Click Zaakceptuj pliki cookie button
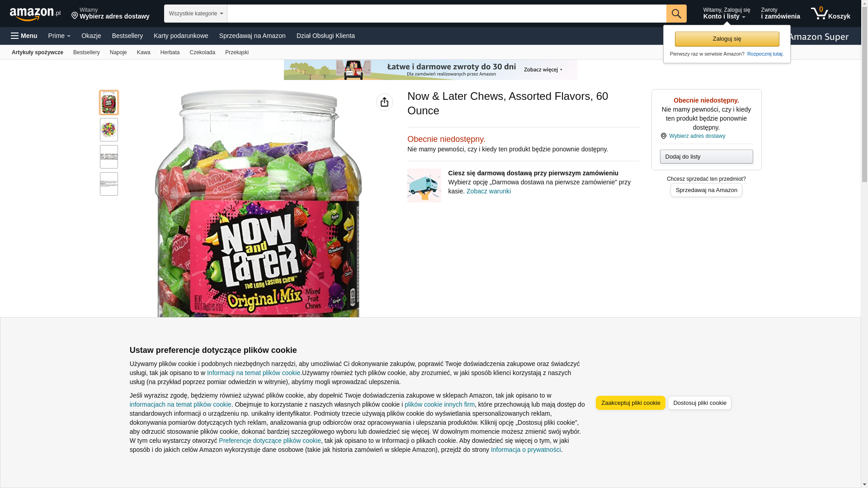The width and height of the screenshot is (868, 488). [631, 403]
